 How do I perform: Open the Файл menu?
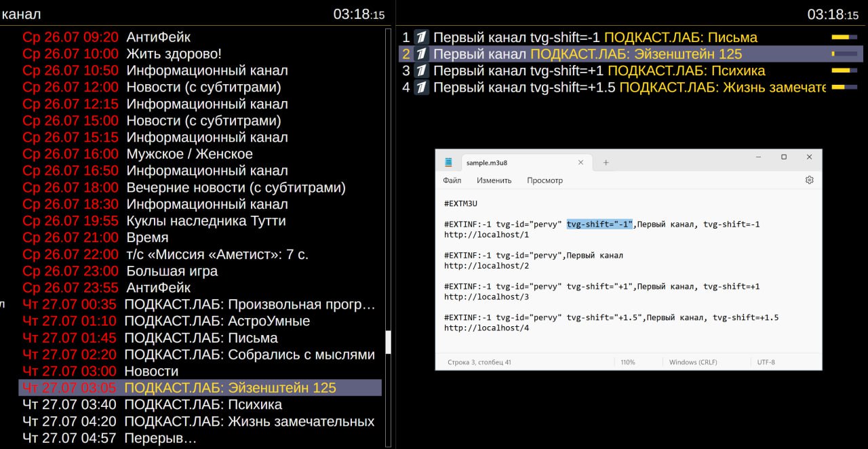[x=452, y=180]
